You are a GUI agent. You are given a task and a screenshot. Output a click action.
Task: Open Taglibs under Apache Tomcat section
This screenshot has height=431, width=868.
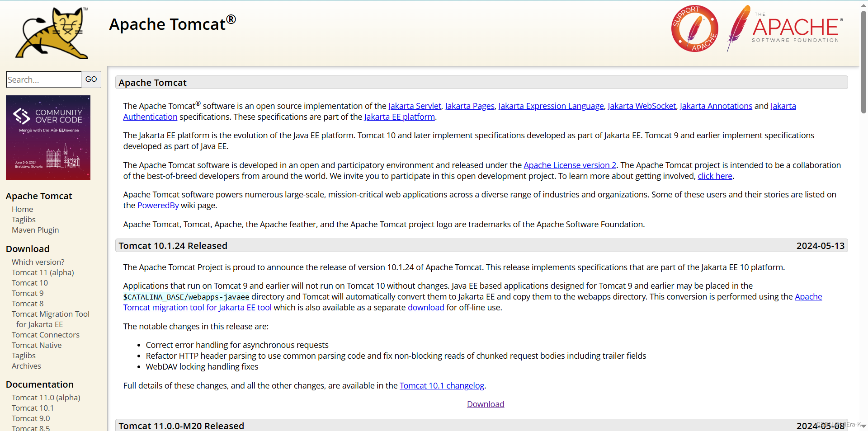(24, 220)
